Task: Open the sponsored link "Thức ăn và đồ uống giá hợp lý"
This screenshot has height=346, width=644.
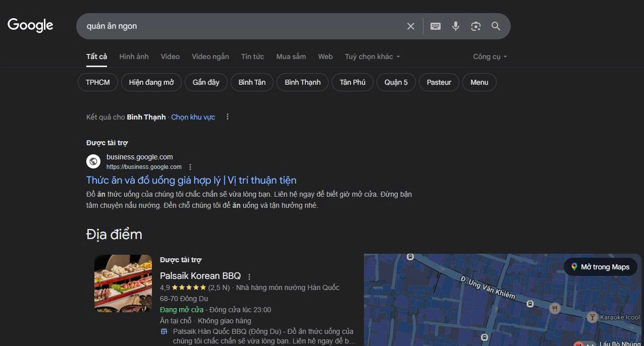Action: tap(191, 180)
